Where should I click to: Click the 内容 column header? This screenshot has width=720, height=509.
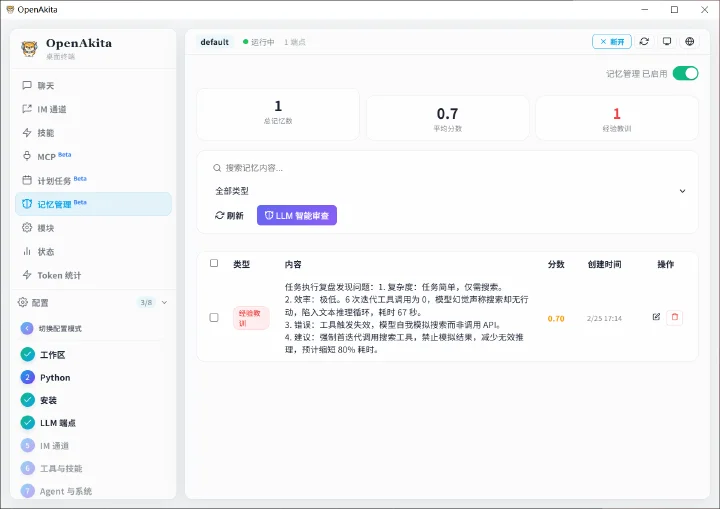tap(293, 264)
